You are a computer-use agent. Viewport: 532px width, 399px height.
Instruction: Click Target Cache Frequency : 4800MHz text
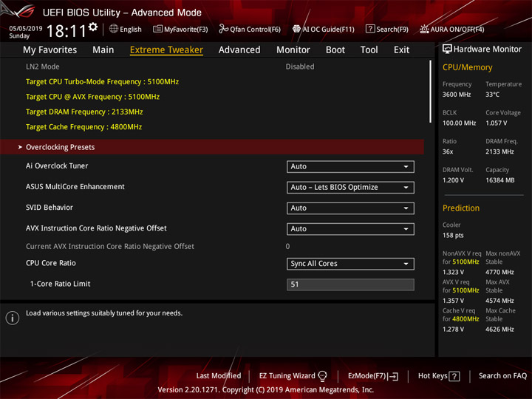coord(83,126)
